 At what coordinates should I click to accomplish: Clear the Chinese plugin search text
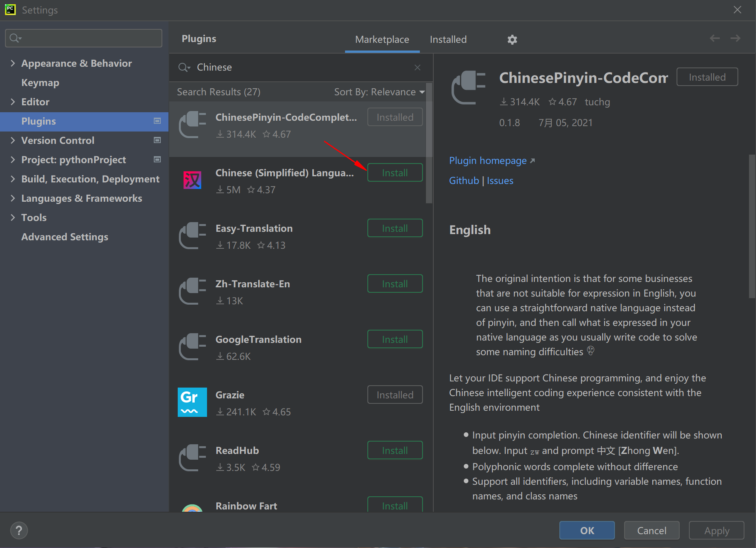(417, 67)
